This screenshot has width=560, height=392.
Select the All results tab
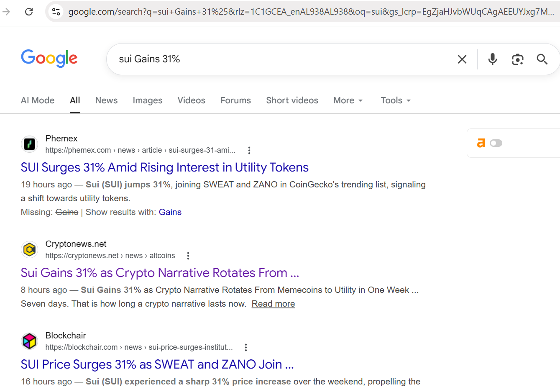pyautogui.click(x=75, y=100)
